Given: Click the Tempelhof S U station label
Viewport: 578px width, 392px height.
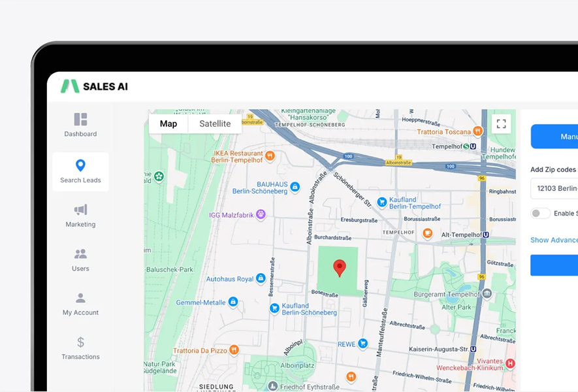Looking at the screenshot, I should [454, 146].
